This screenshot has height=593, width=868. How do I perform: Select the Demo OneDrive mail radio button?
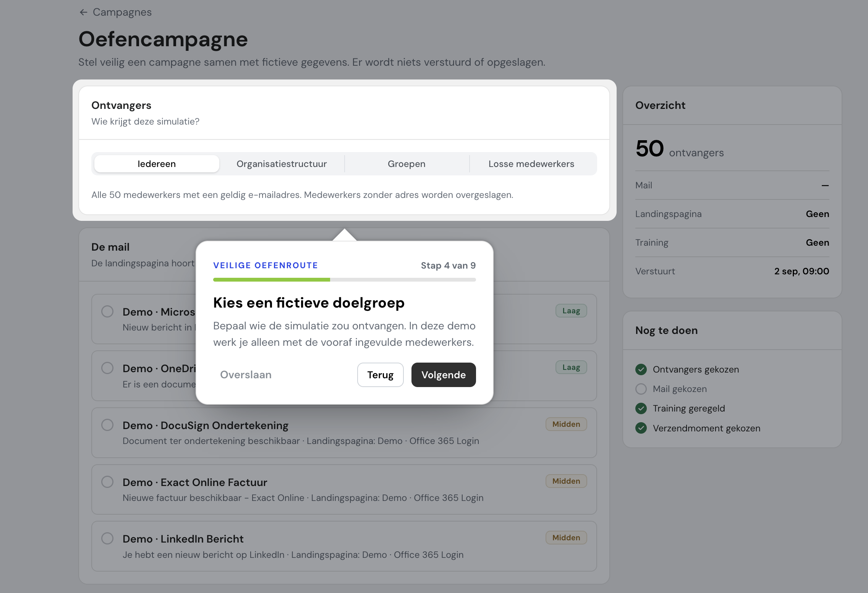107,368
